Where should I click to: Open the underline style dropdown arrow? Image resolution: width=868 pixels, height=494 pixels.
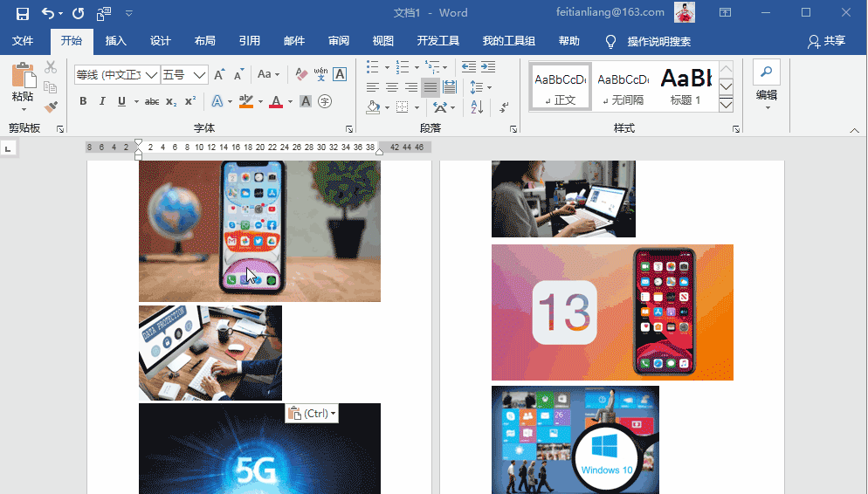pos(135,102)
